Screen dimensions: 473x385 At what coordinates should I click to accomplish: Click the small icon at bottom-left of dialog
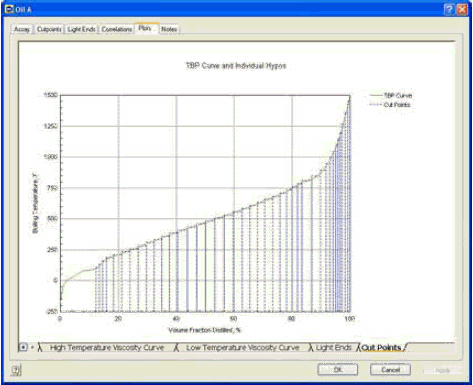coord(16,370)
